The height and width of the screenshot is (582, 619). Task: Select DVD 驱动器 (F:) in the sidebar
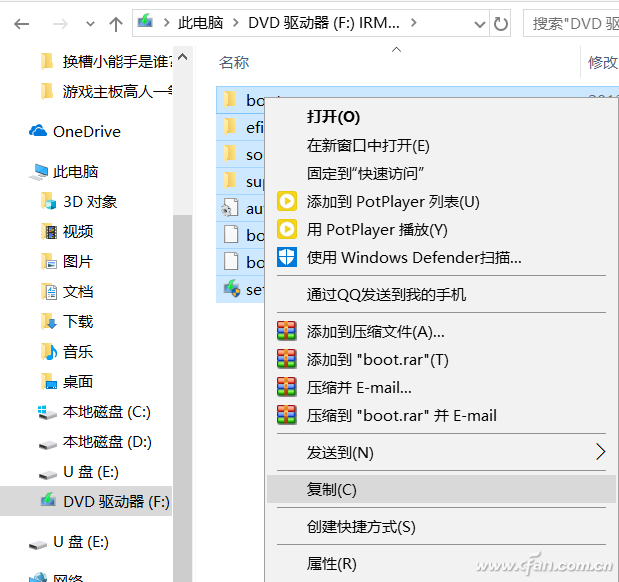click(116, 502)
